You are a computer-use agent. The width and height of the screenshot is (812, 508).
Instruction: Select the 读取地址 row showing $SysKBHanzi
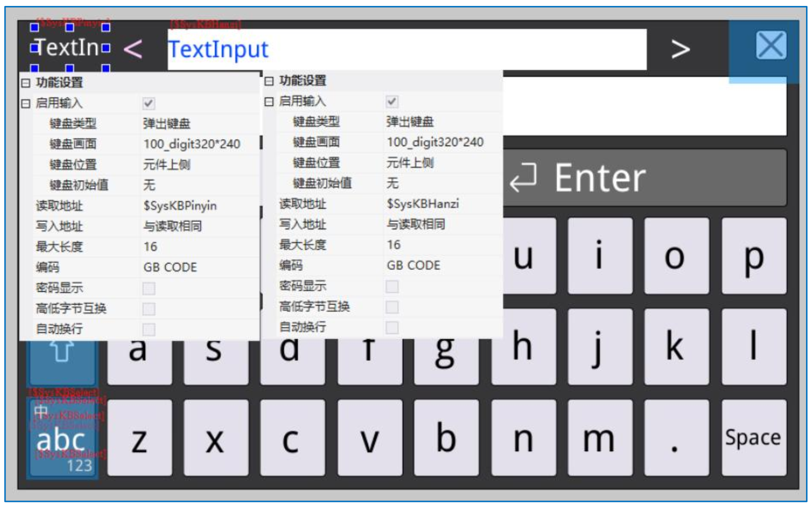click(423, 204)
